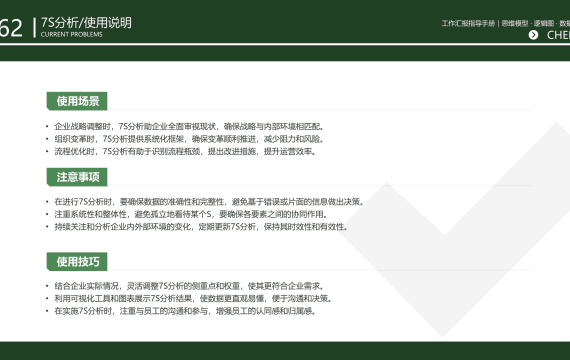The height and width of the screenshot is (360, 570).
Task: Click the bullet line starting 在进行7S分析时
Action: pyautogui.click(x=209, y=202)
